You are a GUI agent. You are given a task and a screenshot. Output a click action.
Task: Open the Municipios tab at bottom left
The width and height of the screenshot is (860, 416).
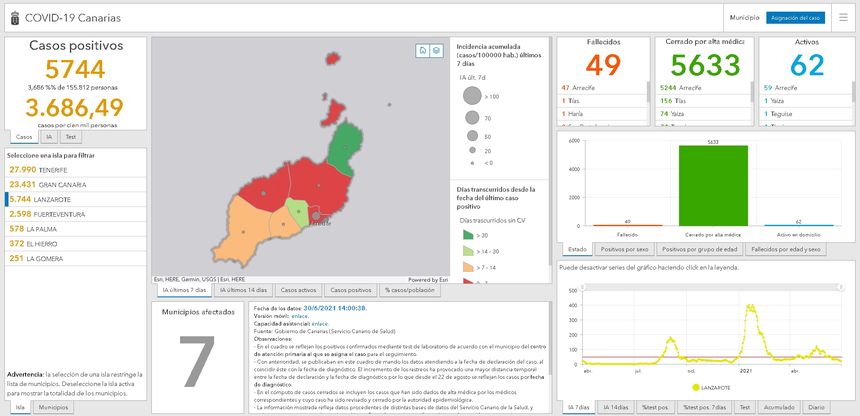click(x=54, y=408)
